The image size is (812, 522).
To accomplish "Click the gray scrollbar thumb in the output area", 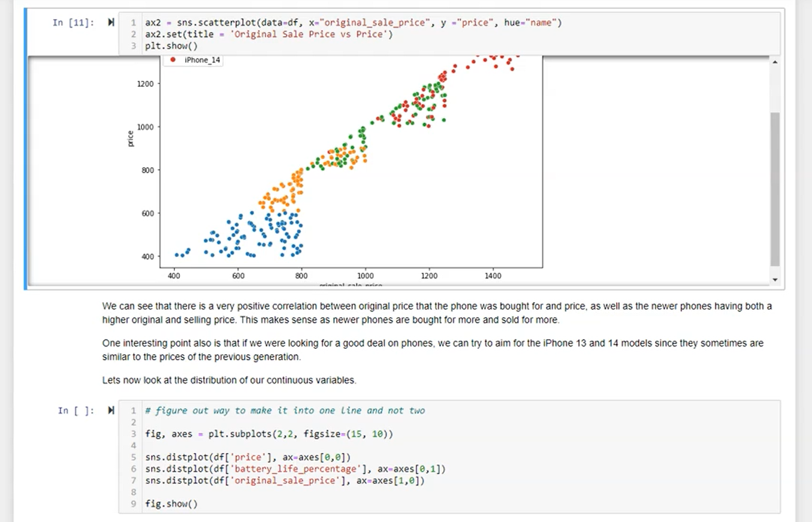I will 775,189.
